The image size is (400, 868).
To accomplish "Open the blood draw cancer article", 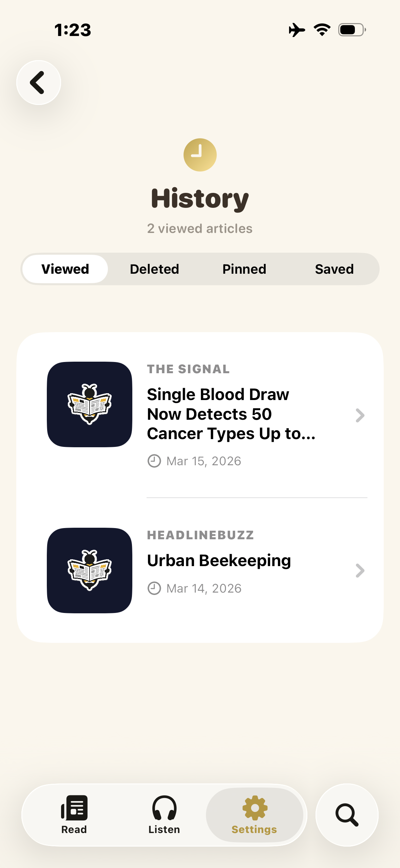I will click(x=231, y=414).
